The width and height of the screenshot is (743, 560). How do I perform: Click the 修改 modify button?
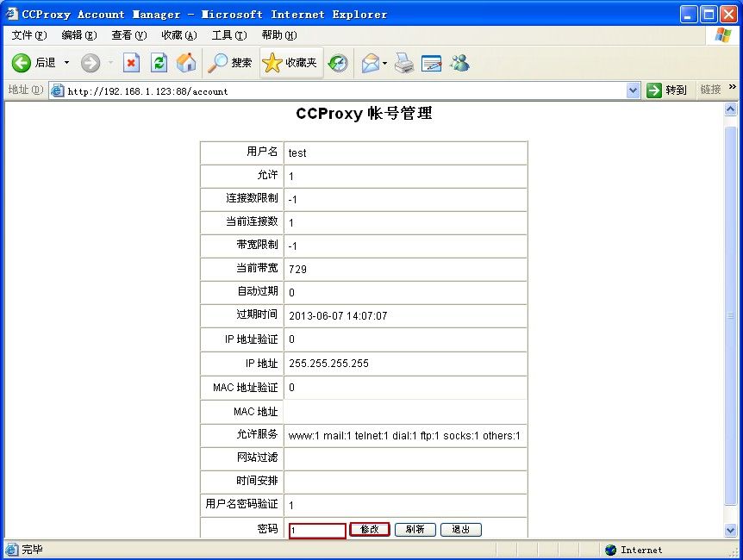[x=370, y=529]
